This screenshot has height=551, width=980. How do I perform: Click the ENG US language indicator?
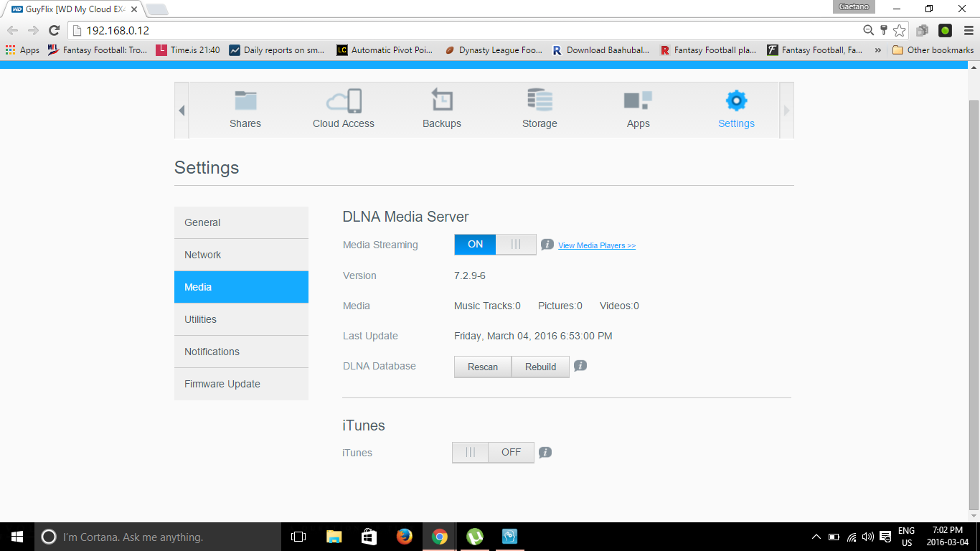[x=906, y=537]
